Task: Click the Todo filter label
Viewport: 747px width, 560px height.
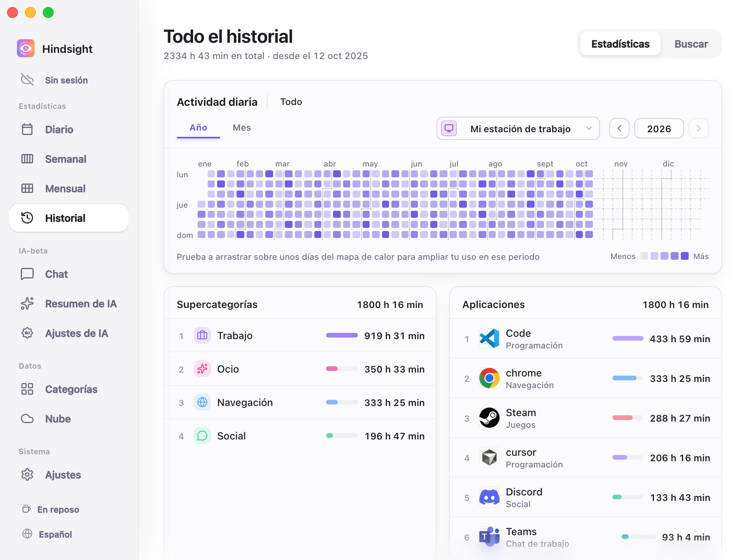Action: click(x=291, y=102)
